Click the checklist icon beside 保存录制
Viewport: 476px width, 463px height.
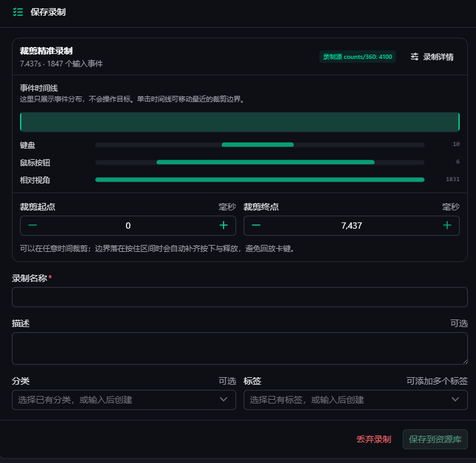(18, 12)
